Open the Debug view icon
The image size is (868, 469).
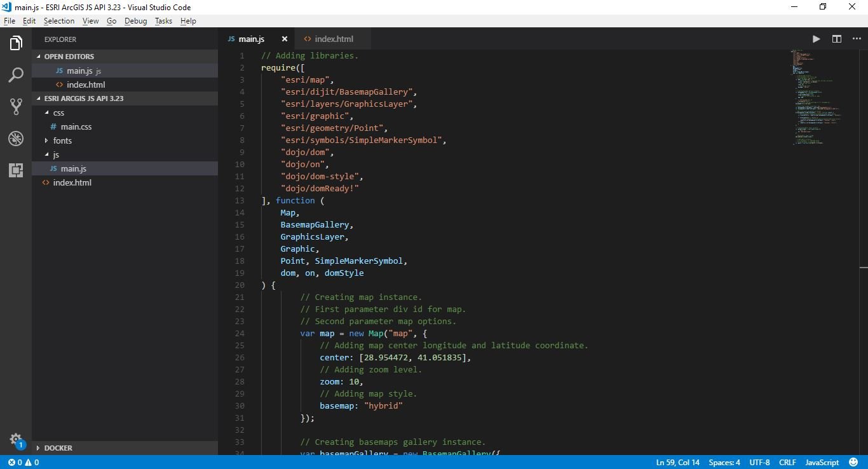(16, 139)
